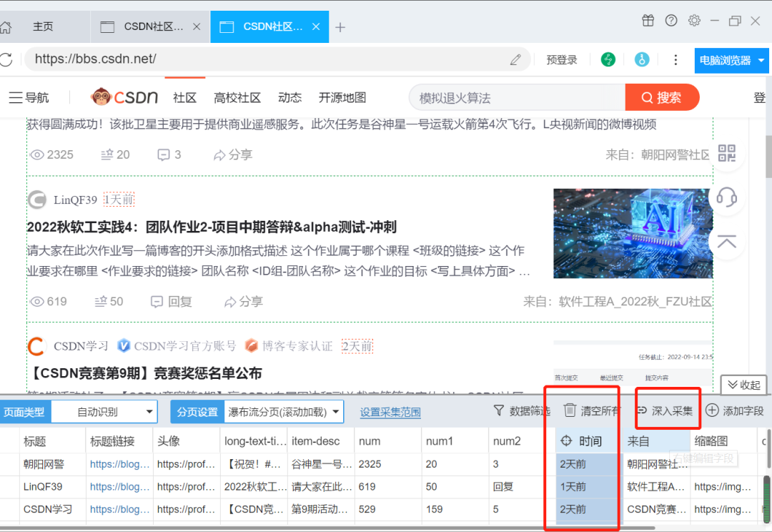Click the green circular toolbar icon

608,59
